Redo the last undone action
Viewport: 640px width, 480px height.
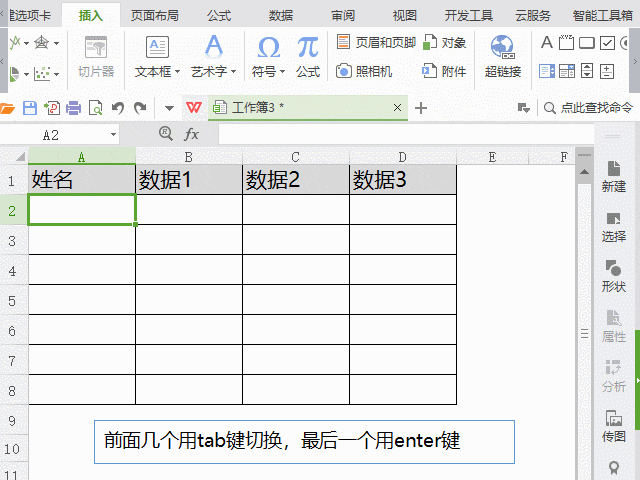tap(140, 108)
